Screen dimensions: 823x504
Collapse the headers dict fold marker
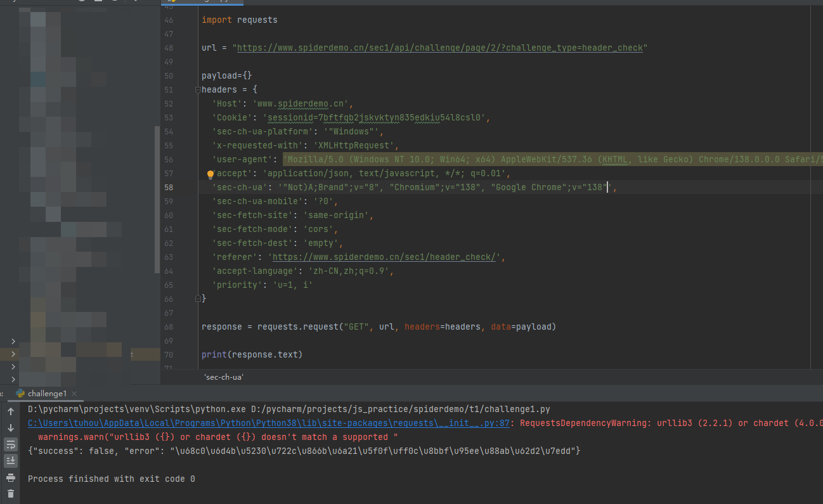[x=198, y=90]
